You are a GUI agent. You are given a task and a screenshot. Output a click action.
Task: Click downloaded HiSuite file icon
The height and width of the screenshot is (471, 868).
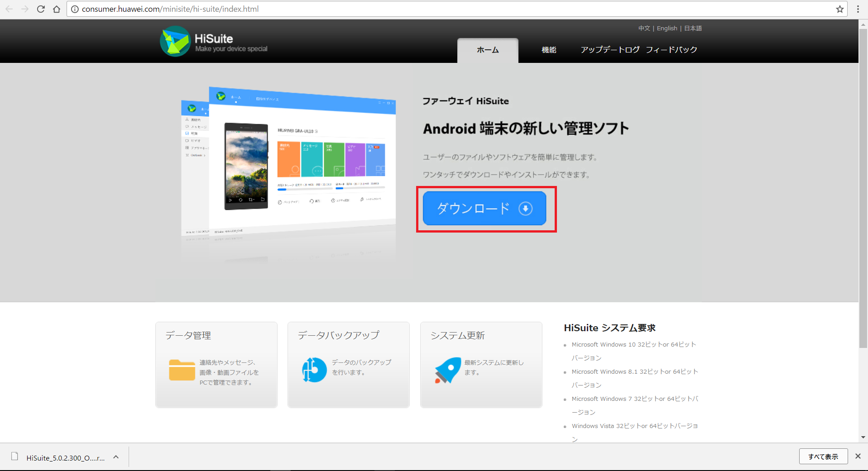click(14, 456)
